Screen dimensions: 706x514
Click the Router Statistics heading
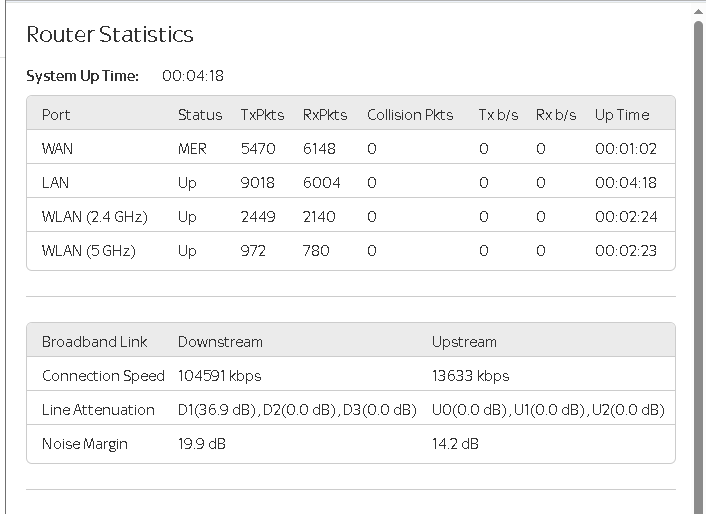(110, 35)
